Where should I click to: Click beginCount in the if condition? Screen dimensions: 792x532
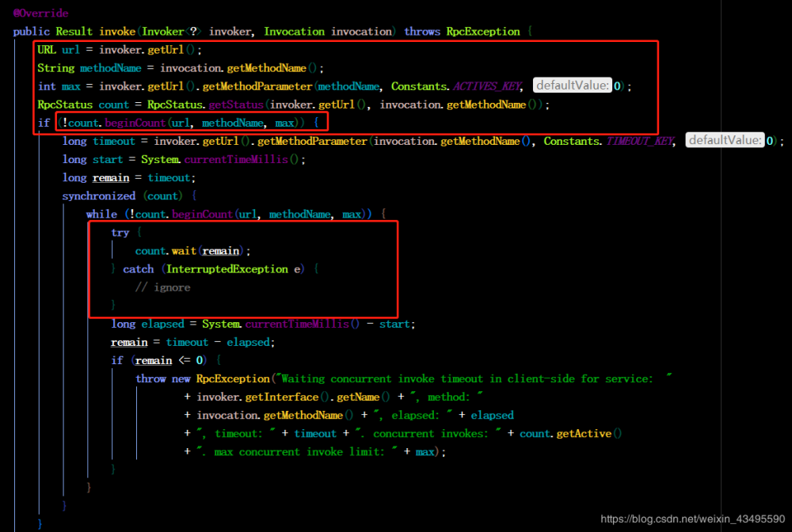tap(135, 123)
